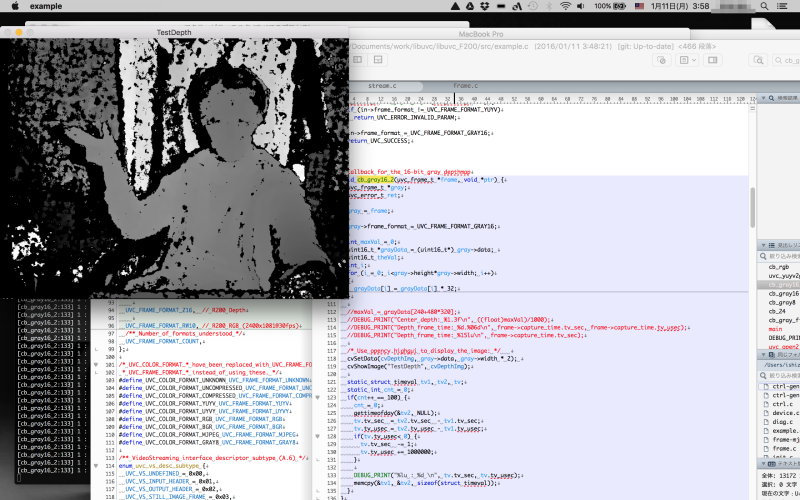Click the find-in-files toolbar icon
The image size is (800, 500).
(758, 60)
